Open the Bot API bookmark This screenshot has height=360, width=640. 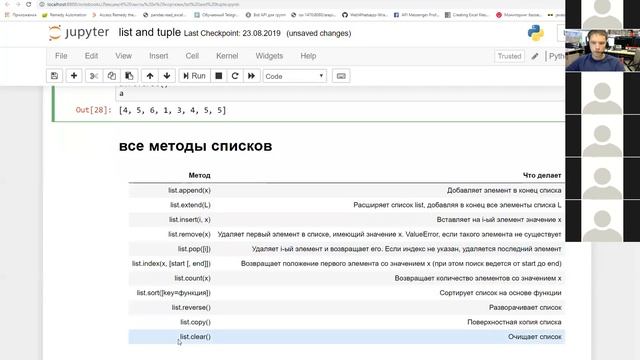coord(266,15)
